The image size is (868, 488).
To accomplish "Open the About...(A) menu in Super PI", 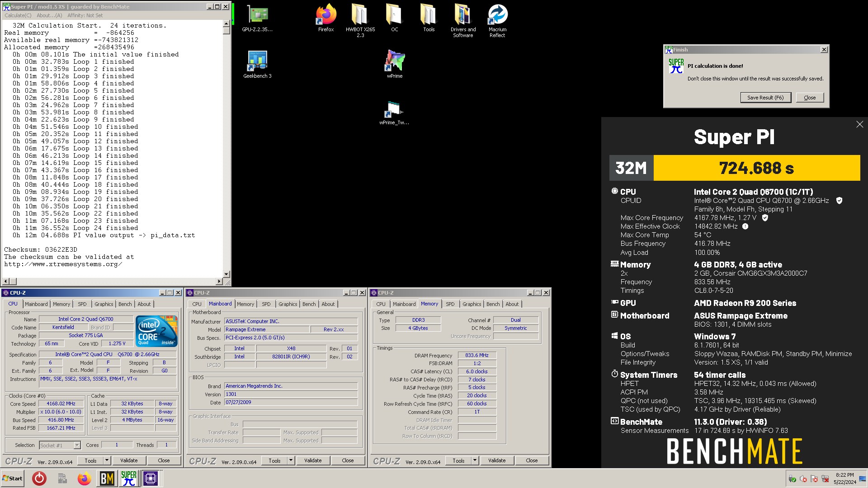I will [49, 15].
